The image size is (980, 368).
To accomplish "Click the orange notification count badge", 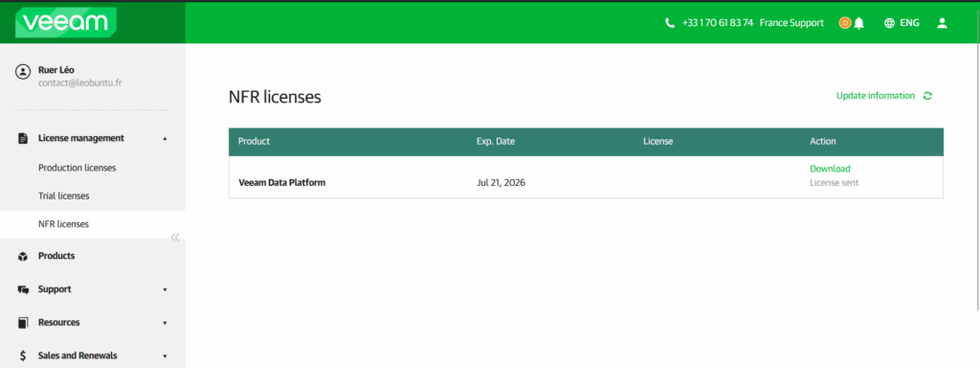I will [845, 23].
